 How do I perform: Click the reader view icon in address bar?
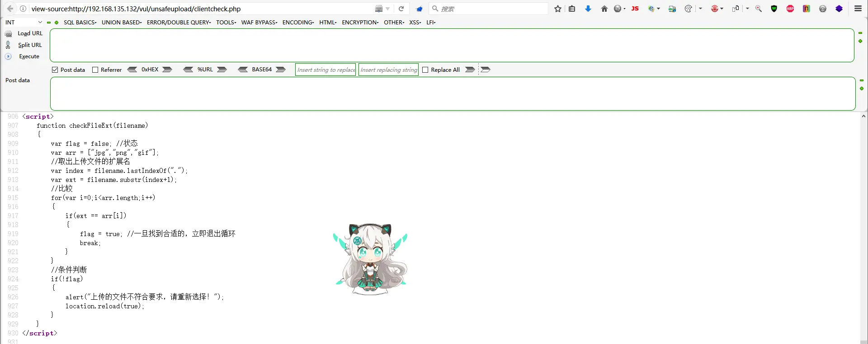pyautogui.click(x=379, y=9)
